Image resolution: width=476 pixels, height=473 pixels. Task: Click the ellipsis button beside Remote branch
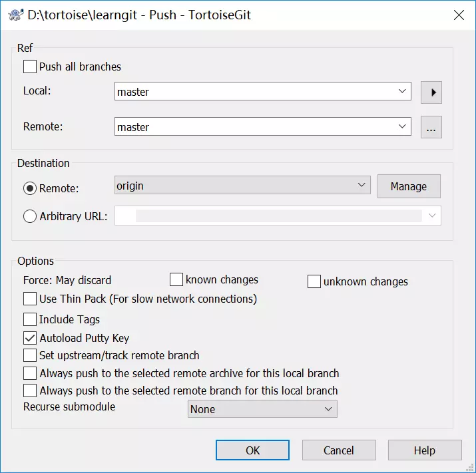click(431, 127)
